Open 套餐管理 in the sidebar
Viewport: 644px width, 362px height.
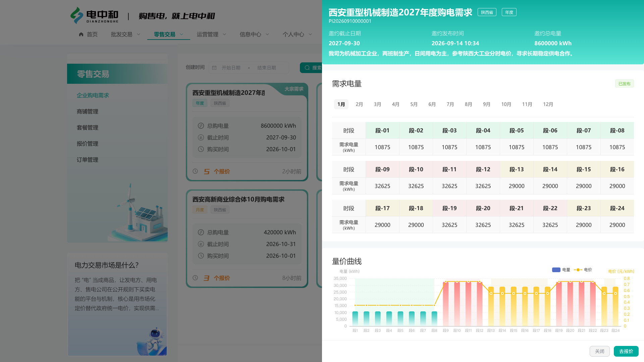(x=88, y=127)
